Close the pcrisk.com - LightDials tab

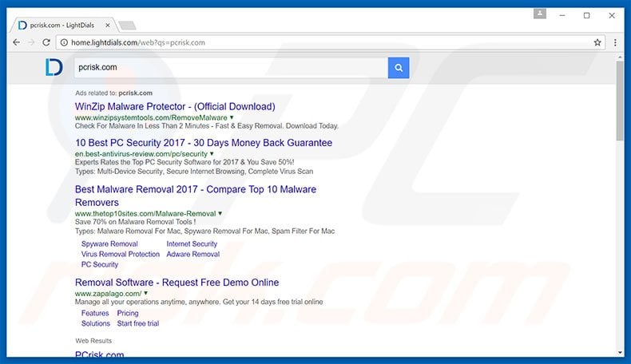[108, 25]
